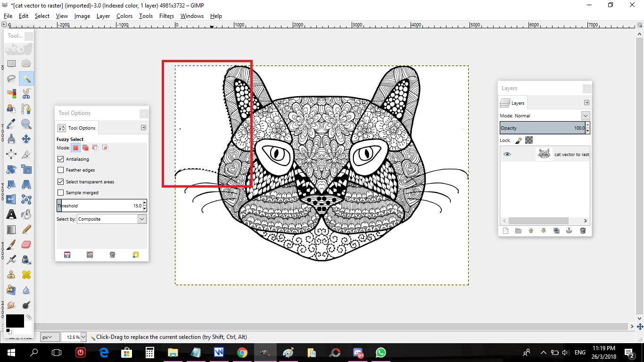Toggle Select transparent areas checkbox
Image resolution: width=644 pixels, height=362 pixels.
[60, 181]
